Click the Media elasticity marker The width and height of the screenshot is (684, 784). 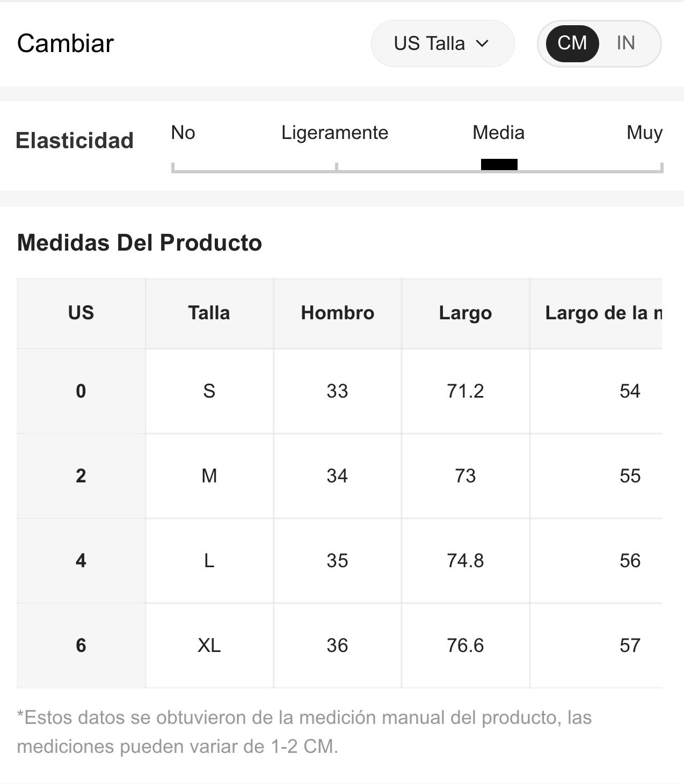(499, 164)
